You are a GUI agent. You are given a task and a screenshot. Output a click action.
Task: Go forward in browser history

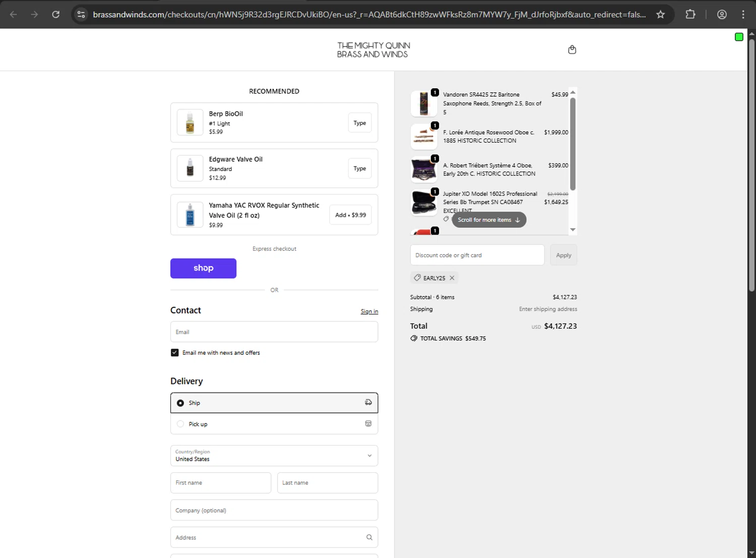[x=34, y=14]
